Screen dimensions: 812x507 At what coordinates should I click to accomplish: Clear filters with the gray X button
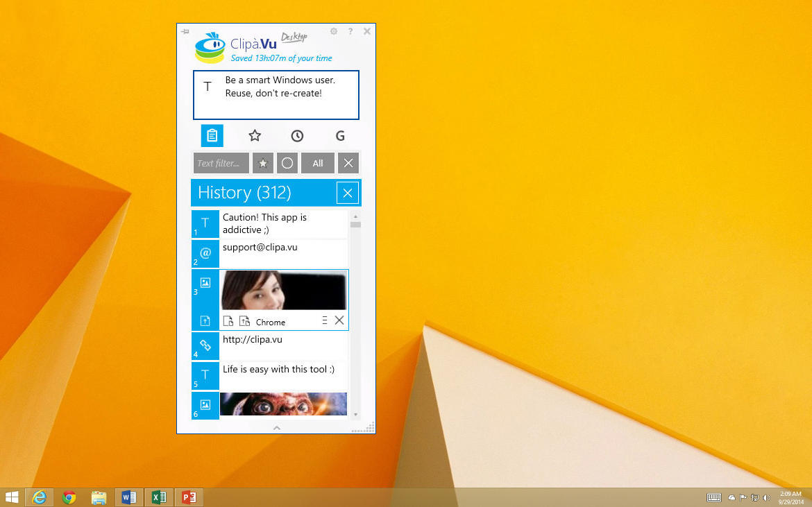pos(348,163)
